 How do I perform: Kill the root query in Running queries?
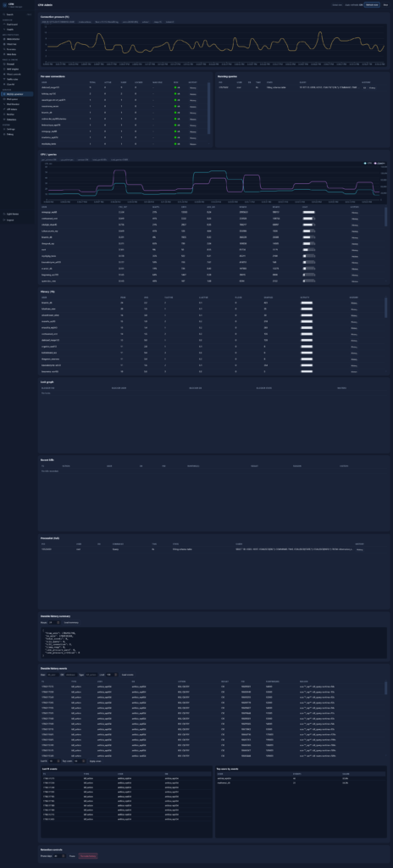pyautogui.click(x=364, y=87)
